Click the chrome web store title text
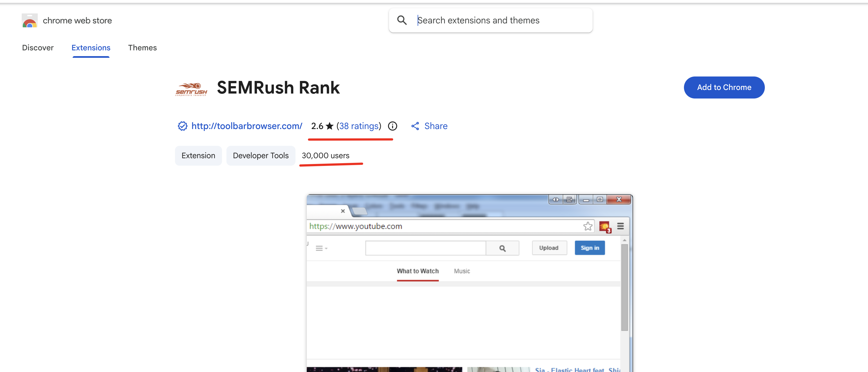The width and height of the screenshot is (868, 372). tap(77, 21)
